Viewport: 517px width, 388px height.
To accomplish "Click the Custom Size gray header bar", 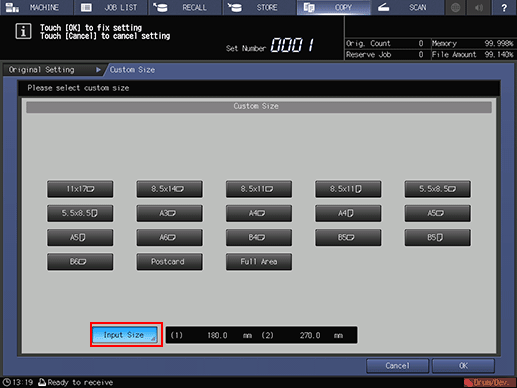I will 259,107.
